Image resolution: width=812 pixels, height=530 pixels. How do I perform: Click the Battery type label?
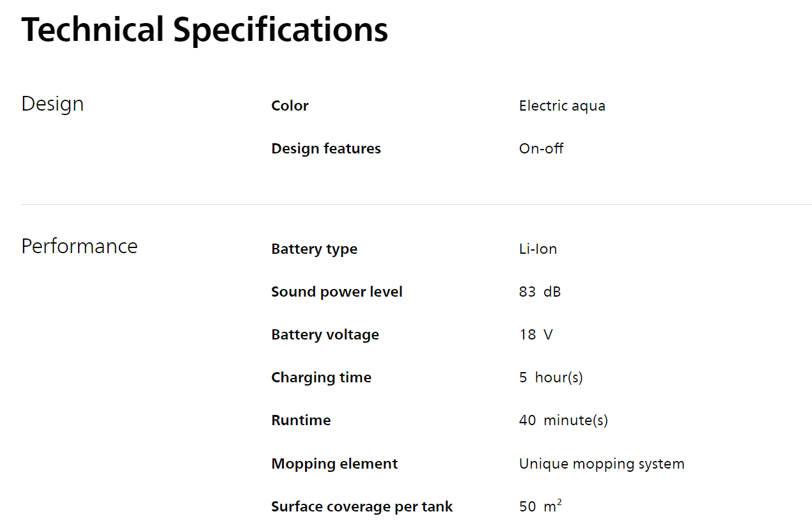314,249
